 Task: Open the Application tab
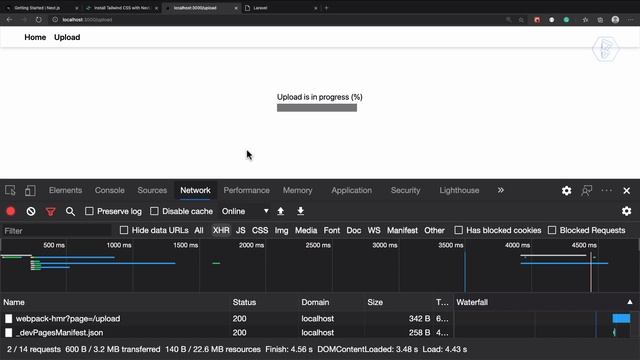point(351,190)
